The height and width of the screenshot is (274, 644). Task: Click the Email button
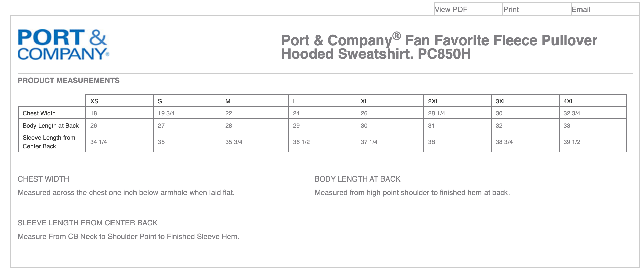click(x=581, y=9)
